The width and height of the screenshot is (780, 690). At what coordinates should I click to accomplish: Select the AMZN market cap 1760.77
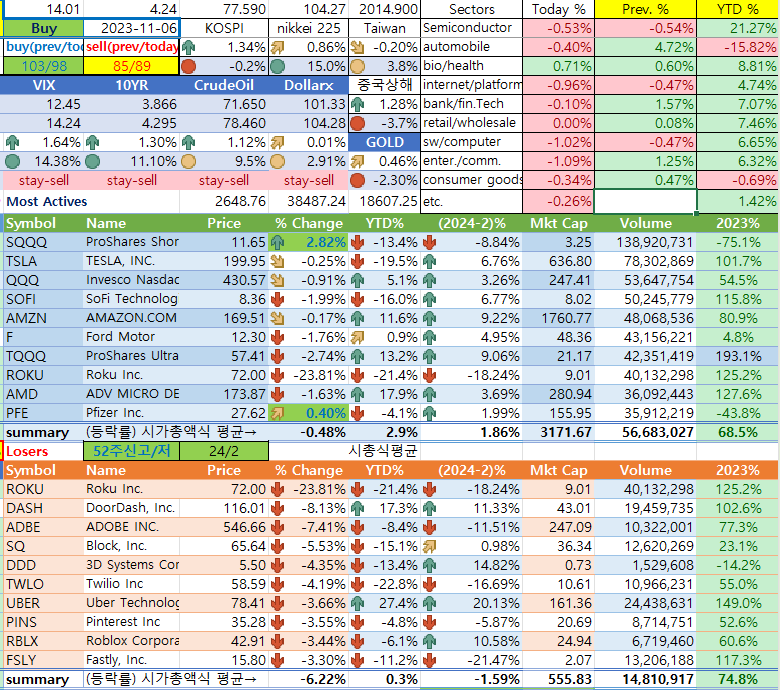click(558, 319)
